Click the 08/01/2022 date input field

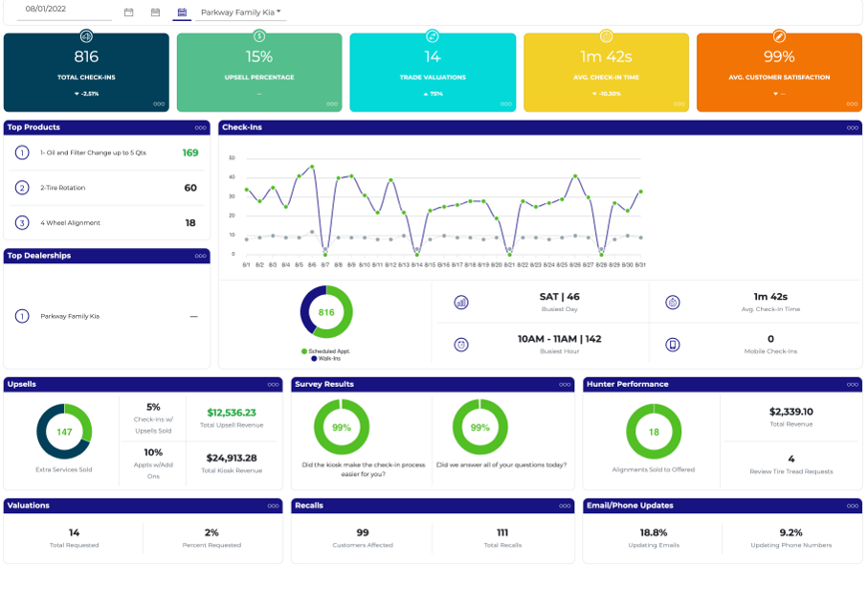(x=64, y=10)
